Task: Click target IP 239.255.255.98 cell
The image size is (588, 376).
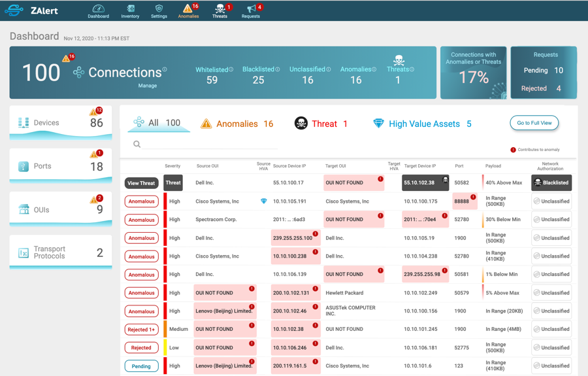Action: click(425, 274)
